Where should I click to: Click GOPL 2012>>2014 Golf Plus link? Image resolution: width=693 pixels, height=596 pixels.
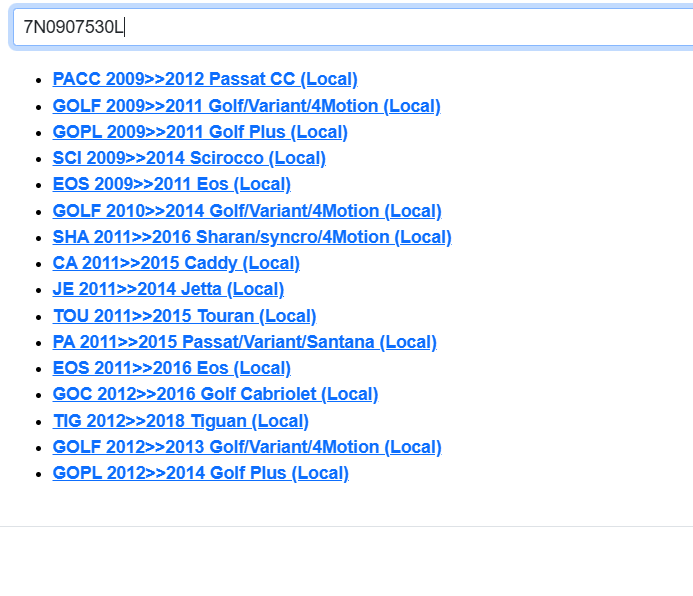200,473
